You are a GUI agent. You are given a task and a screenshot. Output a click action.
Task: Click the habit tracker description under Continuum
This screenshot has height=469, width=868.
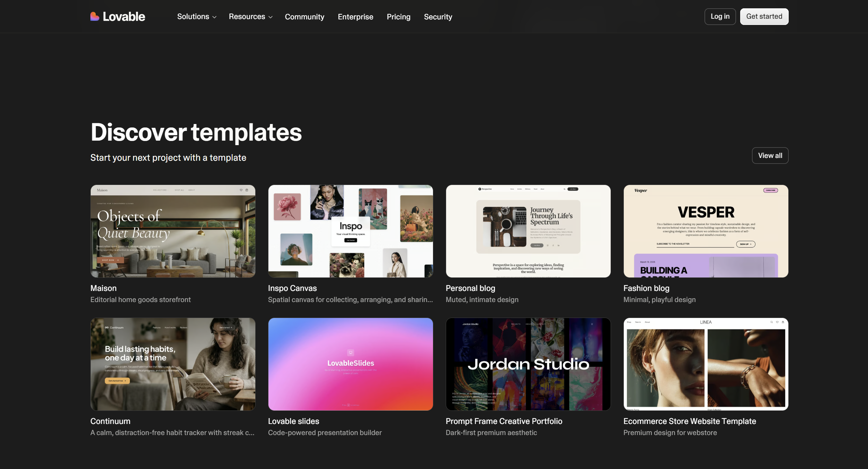[172, 433]
